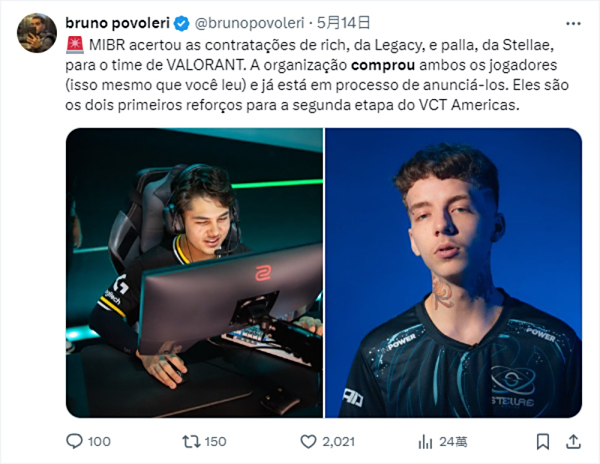This screenshot has width=600, height=464.
Task: Repost the tweet via retweet icon
Action: tap(191, 441)
